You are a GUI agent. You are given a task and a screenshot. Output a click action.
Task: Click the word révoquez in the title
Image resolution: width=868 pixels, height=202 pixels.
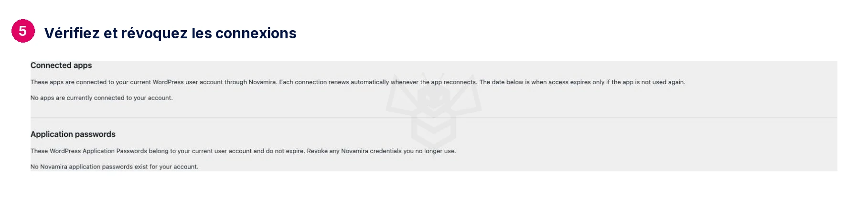click(154, 33)
